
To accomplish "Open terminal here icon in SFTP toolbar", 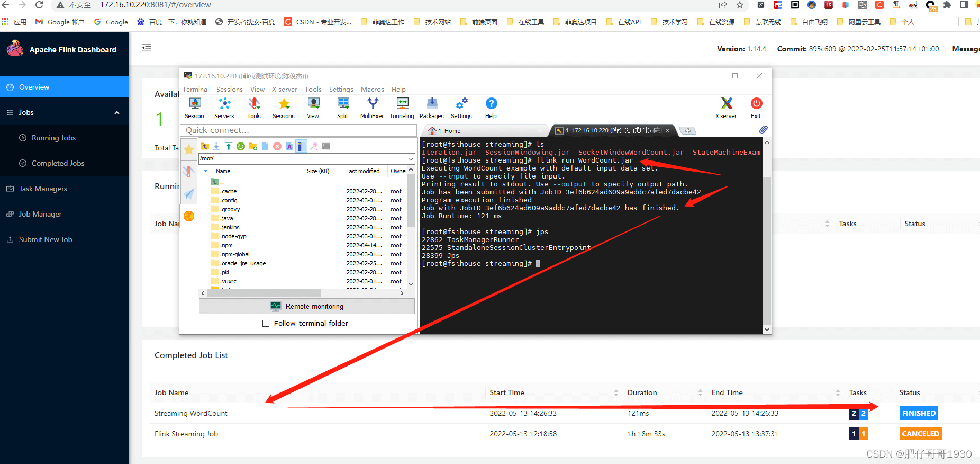I will pyautogui.click(x=326, y=146).
